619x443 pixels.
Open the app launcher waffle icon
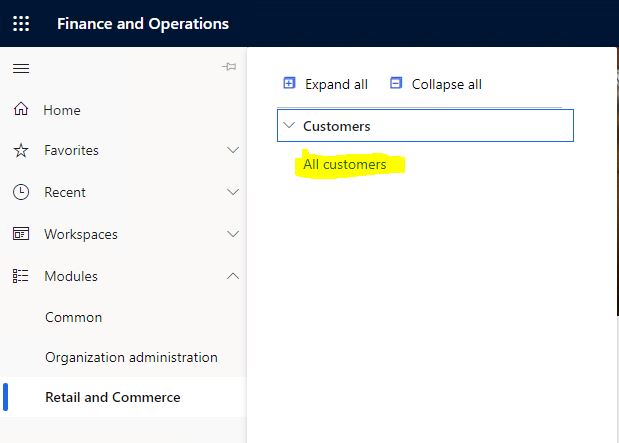coord(21,24)
